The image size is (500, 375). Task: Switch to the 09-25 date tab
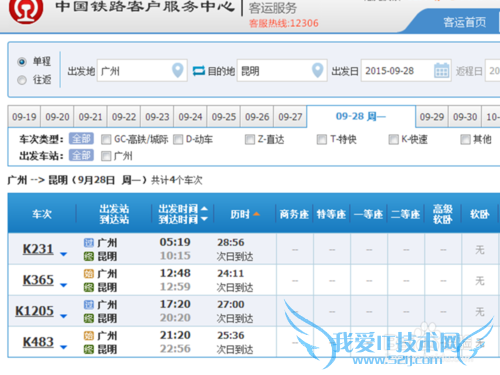click(224, 117)
